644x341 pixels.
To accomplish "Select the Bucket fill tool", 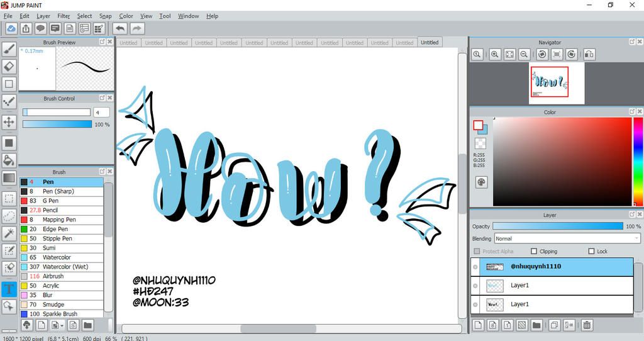I will click(9, 160).
